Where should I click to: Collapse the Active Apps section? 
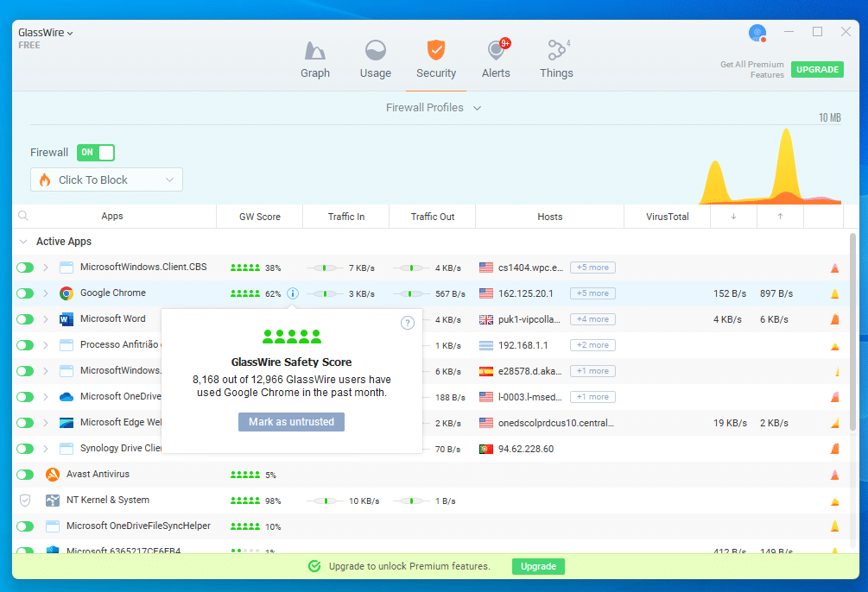(23, 242)
